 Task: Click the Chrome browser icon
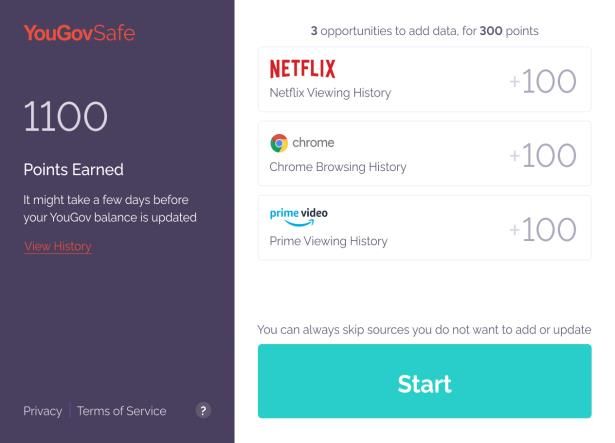click(x=279, y=143)
